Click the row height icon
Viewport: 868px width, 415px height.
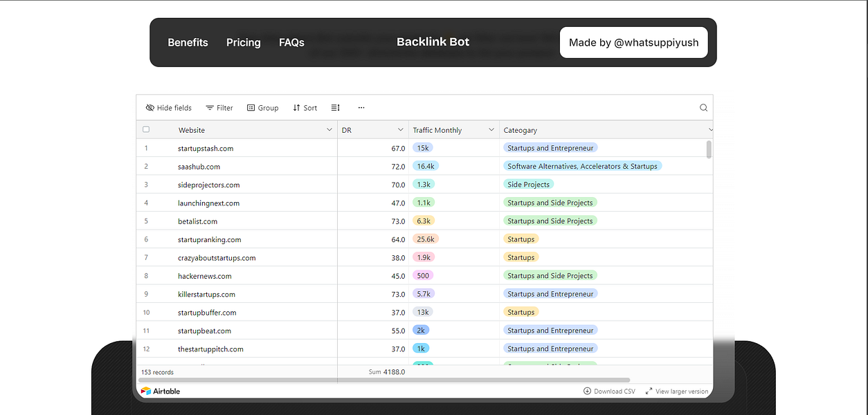click(336, 108)
